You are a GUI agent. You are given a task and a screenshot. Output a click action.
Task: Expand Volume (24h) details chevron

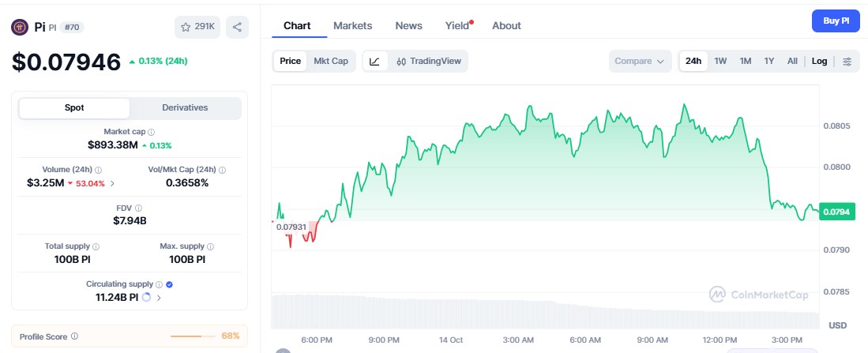tap(113, 184)
